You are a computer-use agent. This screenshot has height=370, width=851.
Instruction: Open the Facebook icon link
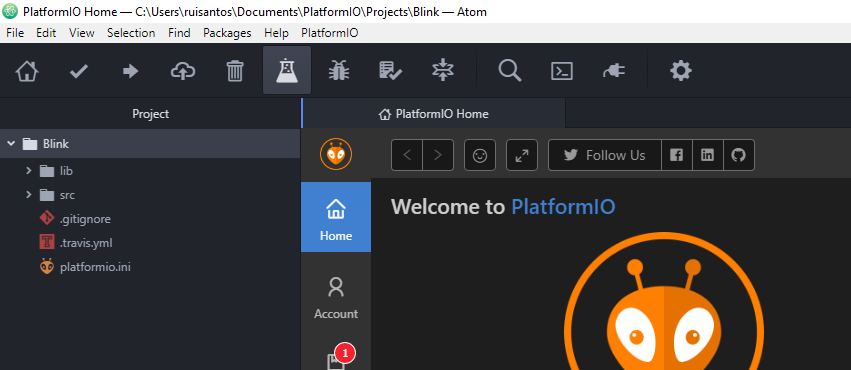pyautogui.click(x=677, y=155)
